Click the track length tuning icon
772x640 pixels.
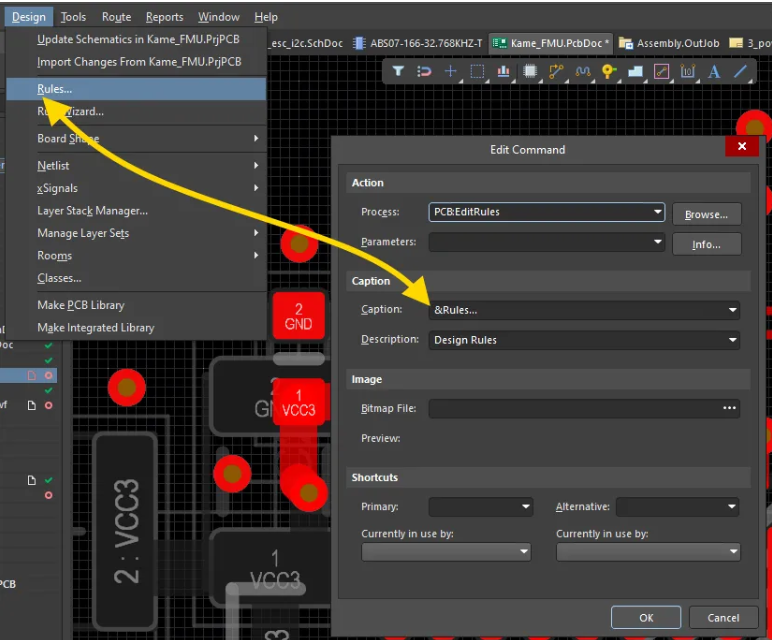[583, 72]
